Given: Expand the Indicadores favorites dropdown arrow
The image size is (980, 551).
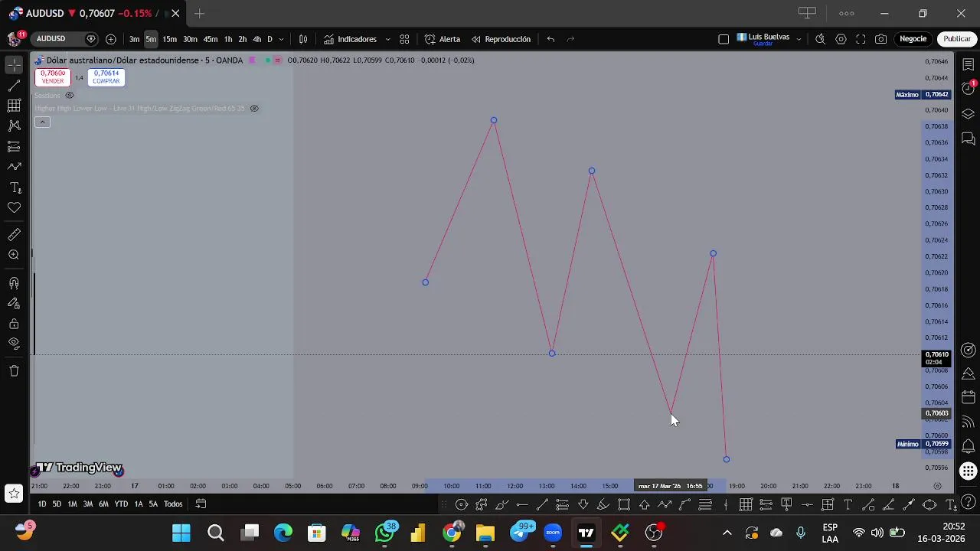Looking at the screenshot, I should 387,39.
